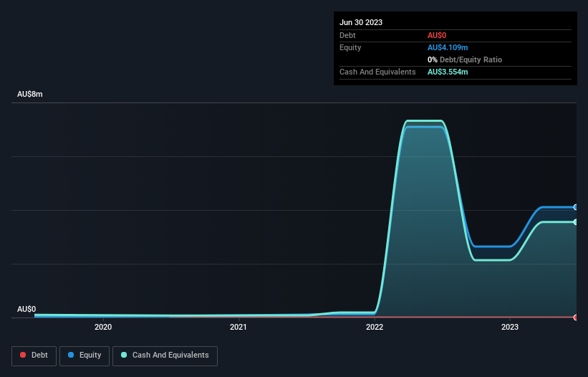This screenshot has height=377, width=588.
Task: Click the red Debt endpoint marker
Action: click(x=576, y=318)
